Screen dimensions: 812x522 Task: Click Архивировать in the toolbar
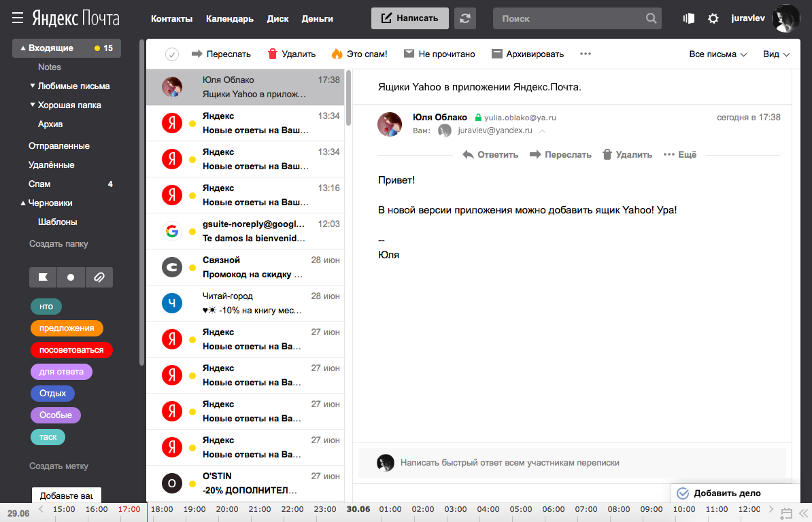tap(528, 54)
